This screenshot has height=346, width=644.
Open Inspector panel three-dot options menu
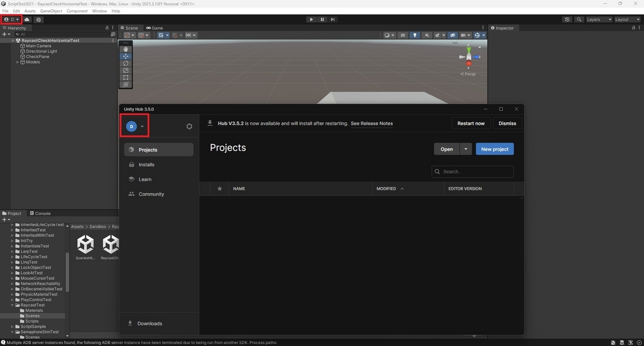coord(640,28)
